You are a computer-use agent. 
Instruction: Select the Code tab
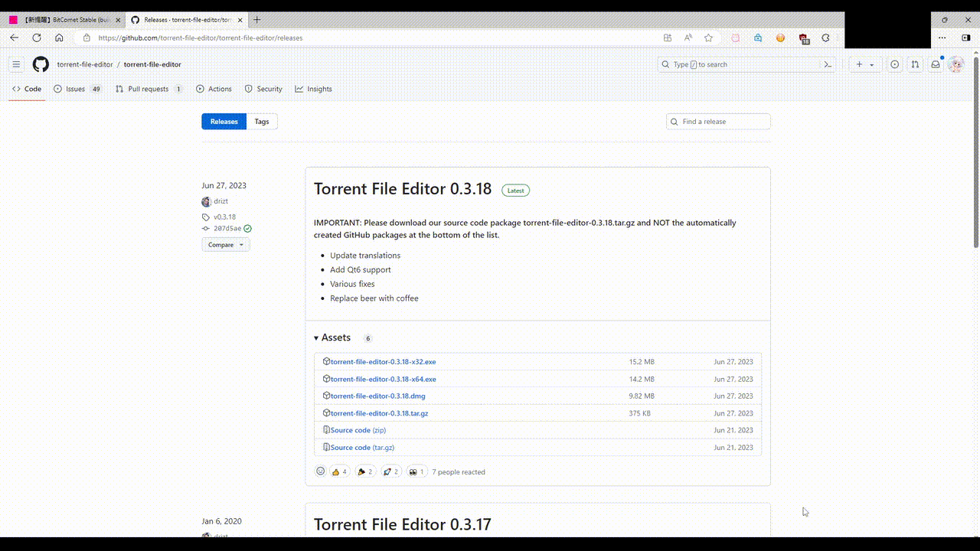point(27,89)
